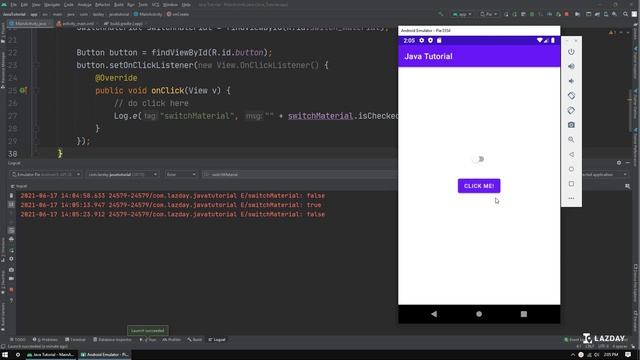
Task: Open Logcat log level dropdown
Action: tap(181, 175)
